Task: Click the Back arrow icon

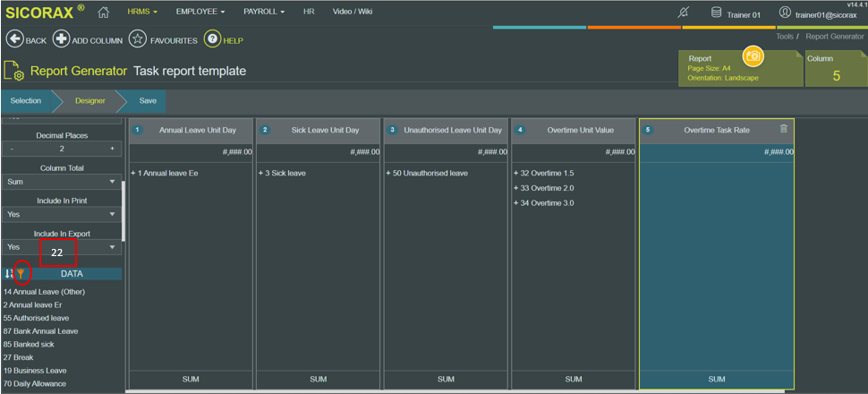Action: [x=13, y=40]
